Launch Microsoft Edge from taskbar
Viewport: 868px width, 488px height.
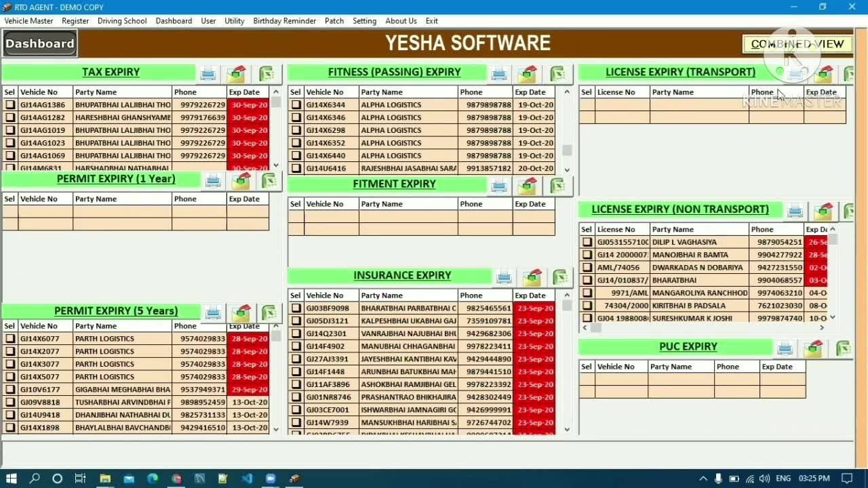pos(153,479)
